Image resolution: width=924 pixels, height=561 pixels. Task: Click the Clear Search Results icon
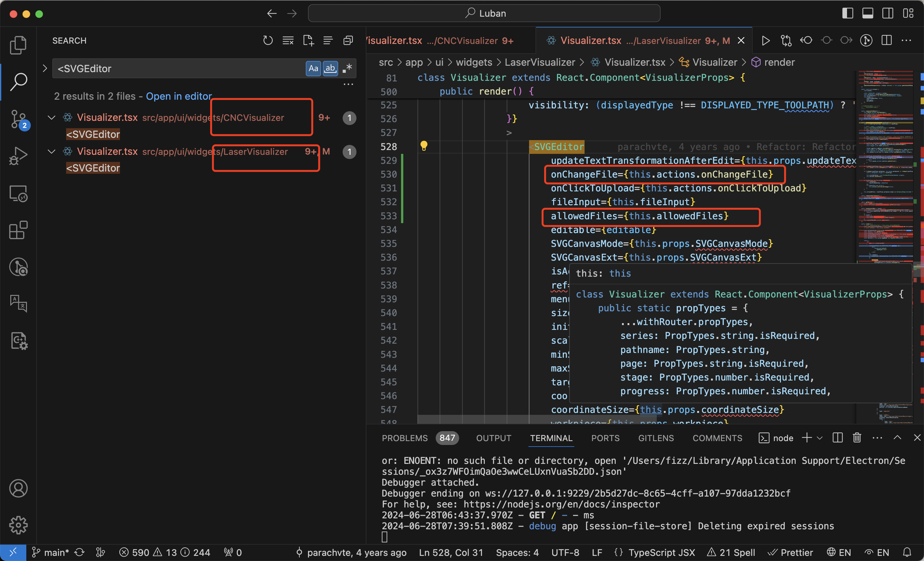[288, 40]
